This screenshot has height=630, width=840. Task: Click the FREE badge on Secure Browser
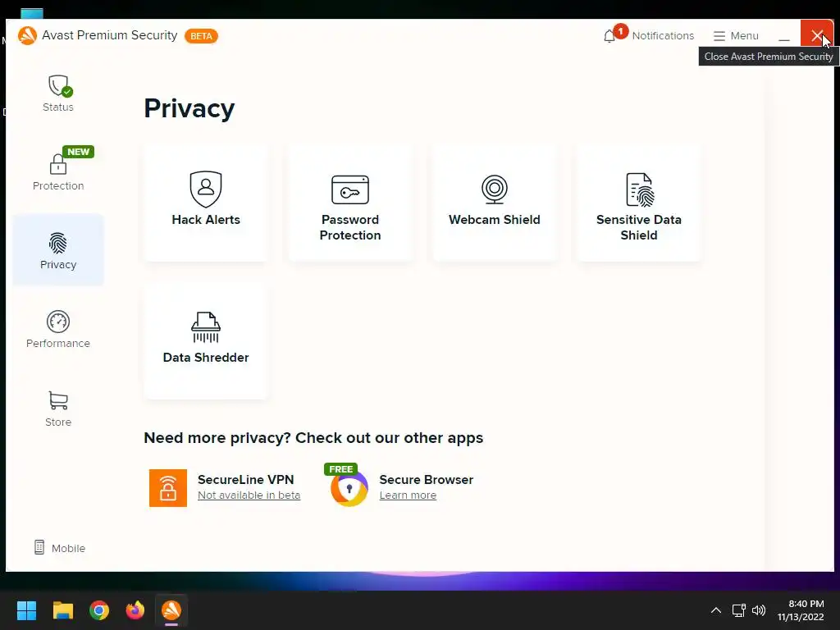point(340,469)
